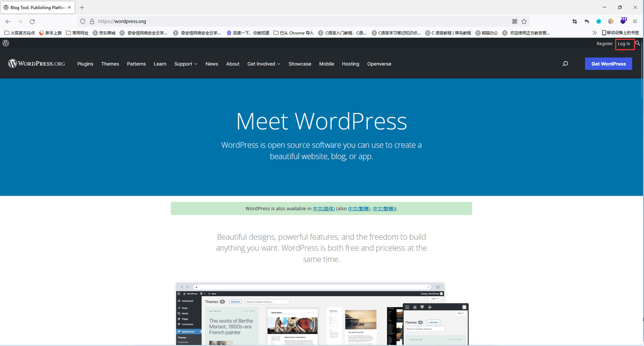Screen dimensions: 644x346
Task: Click the small WordPress logo in the admin bar
Action: point(6,44)
